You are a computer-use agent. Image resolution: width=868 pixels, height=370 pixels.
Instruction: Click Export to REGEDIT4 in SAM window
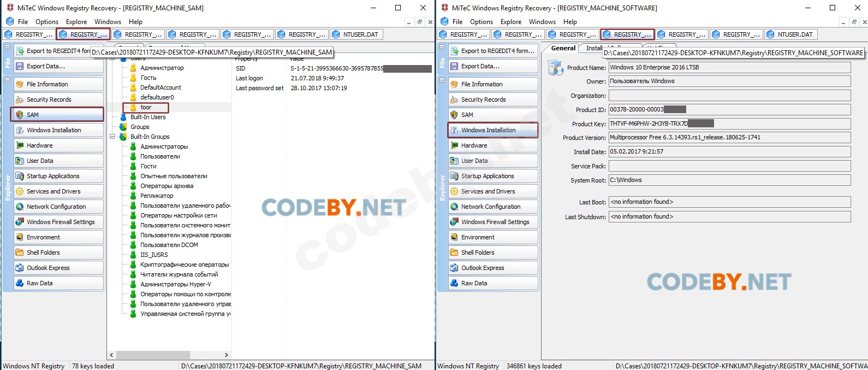point(51,51)
